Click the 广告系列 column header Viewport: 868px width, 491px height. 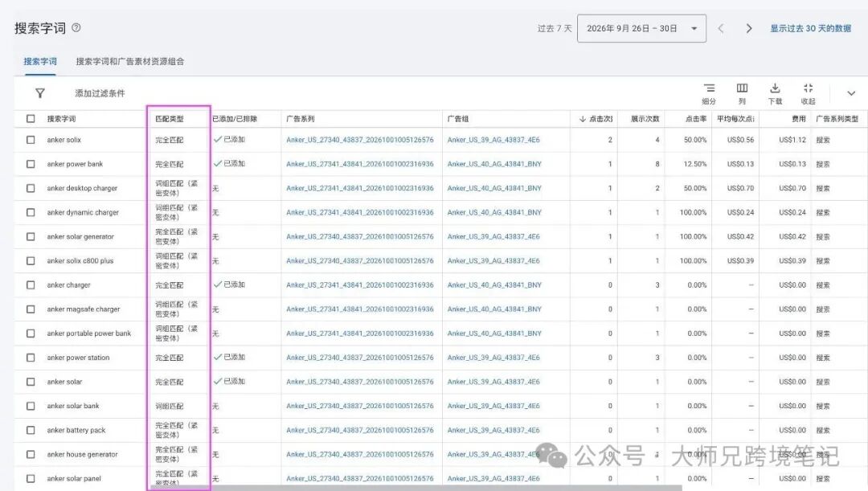point(300,119)
